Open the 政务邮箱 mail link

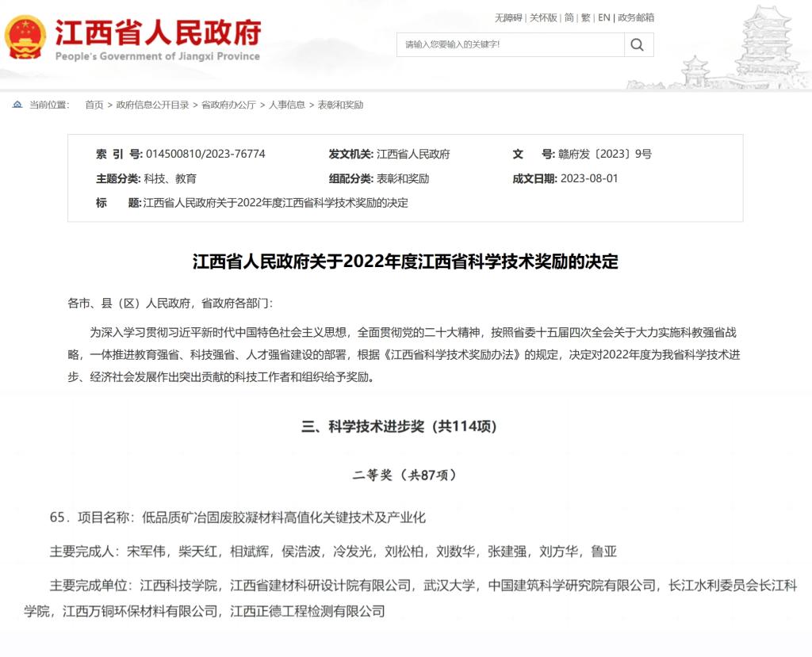[x=636, y=17]
